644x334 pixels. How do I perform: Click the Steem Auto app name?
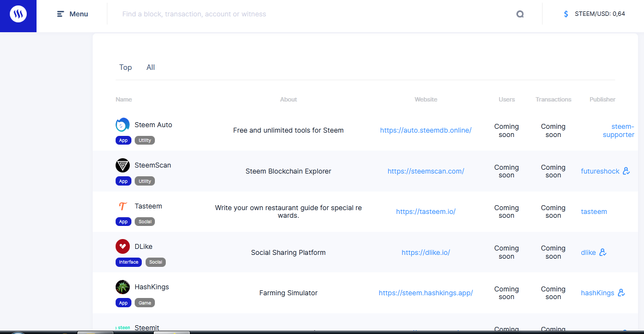[x=153, y=125]
